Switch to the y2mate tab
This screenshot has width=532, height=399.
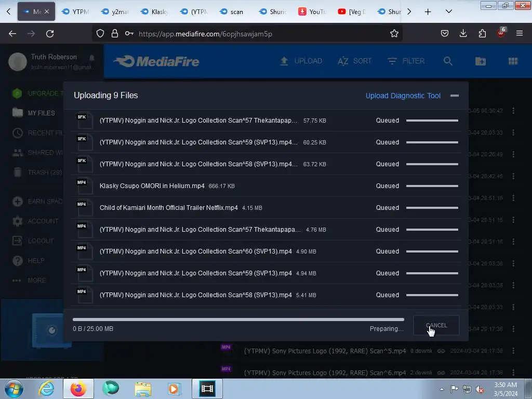tap(115, 12)
